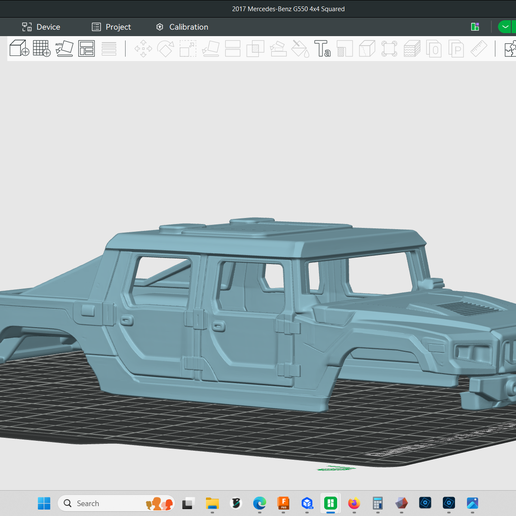Image resolution: width=516 pixels, height=516 pixels.
Task: Open Calculator from the taskbar
Action: (377, 503)
